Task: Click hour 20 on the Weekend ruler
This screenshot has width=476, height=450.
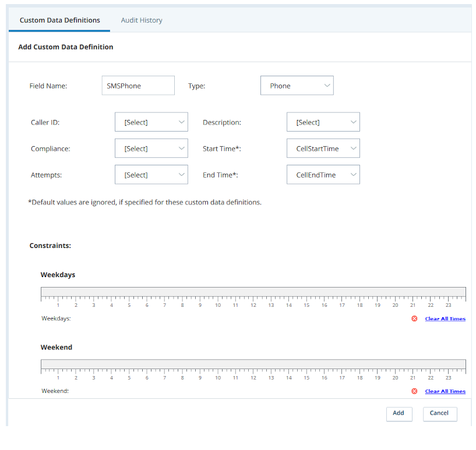Action: tap(395, 378)
